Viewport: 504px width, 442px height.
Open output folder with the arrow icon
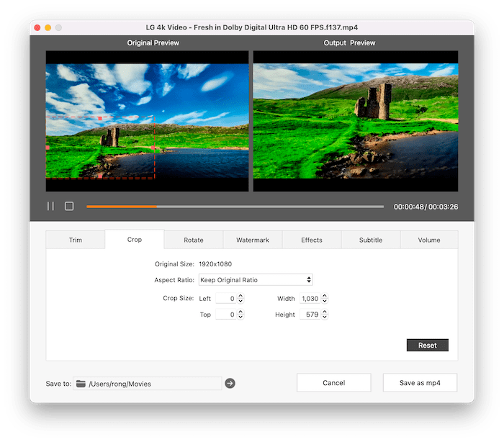click(230, 384)
